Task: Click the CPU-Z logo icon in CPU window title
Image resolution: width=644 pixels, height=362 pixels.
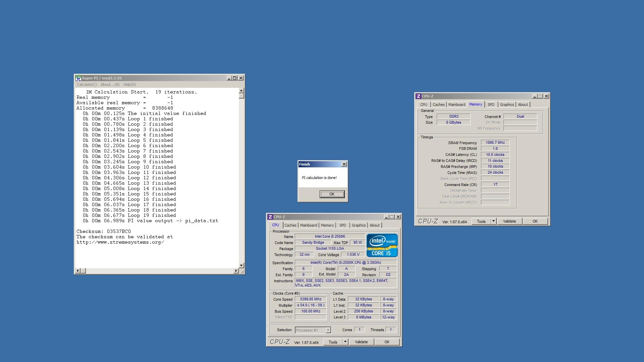Action: point(270,217)
